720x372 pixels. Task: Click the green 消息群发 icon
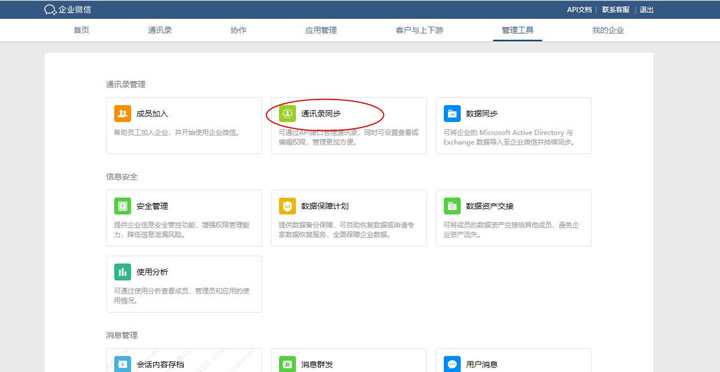[x=287, y=364]
